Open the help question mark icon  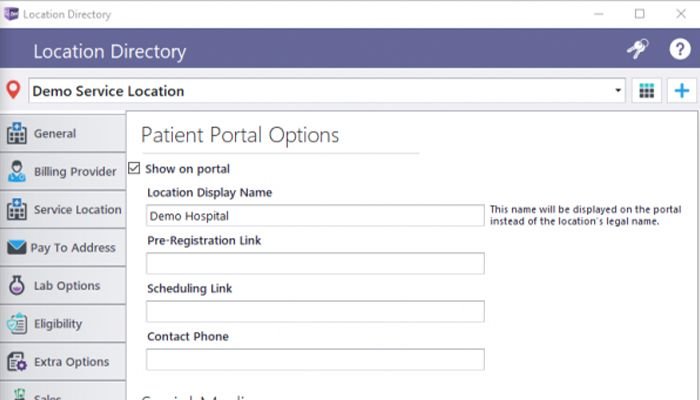tap(679, 50)
